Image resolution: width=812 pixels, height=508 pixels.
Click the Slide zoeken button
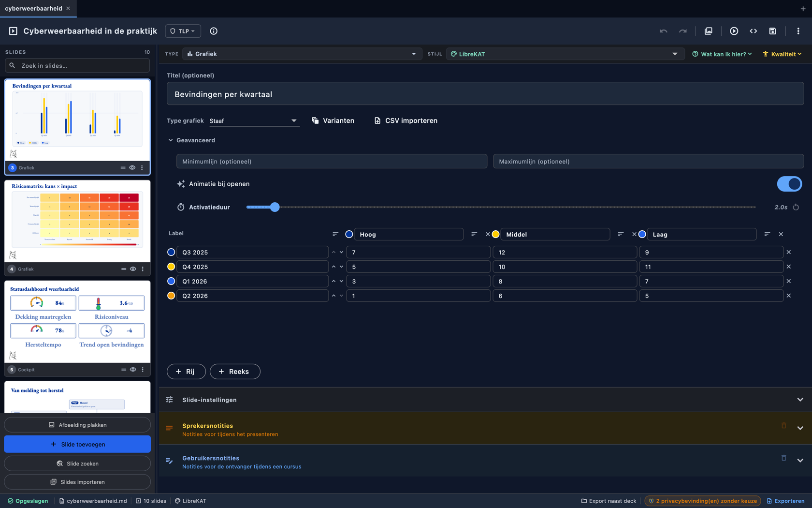click(77, 463)
